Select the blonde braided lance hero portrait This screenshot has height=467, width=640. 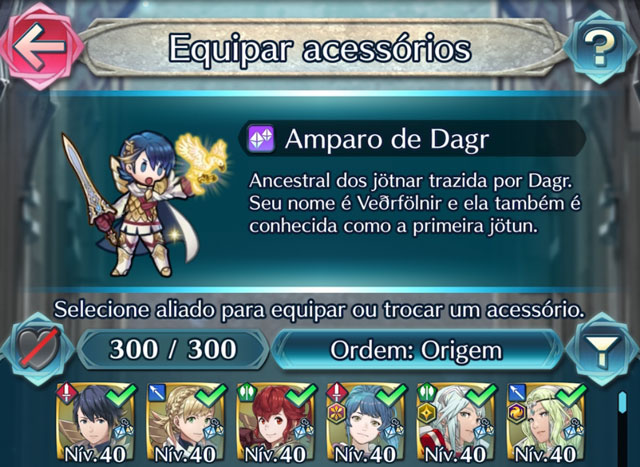click(x=186, y=424)
